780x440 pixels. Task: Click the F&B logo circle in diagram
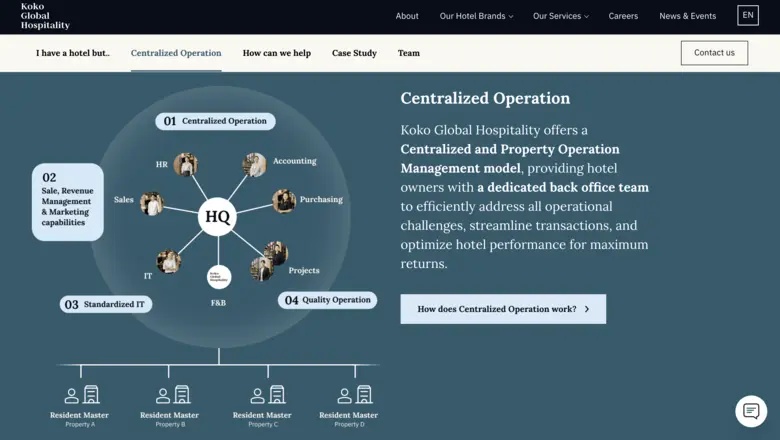218,277
